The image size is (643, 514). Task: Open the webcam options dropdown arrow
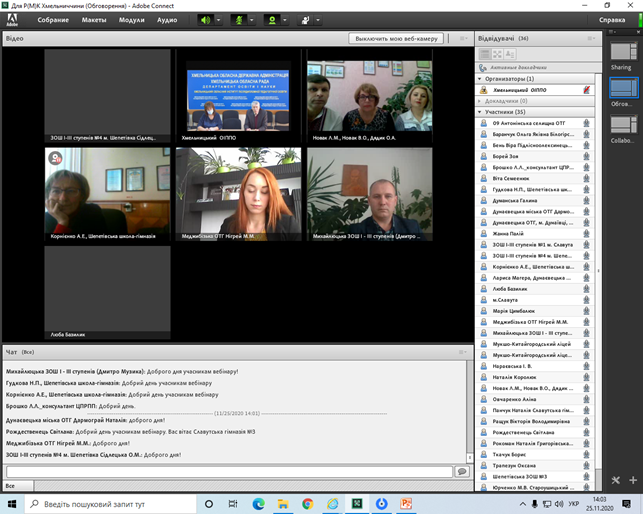tap(285, 20)
